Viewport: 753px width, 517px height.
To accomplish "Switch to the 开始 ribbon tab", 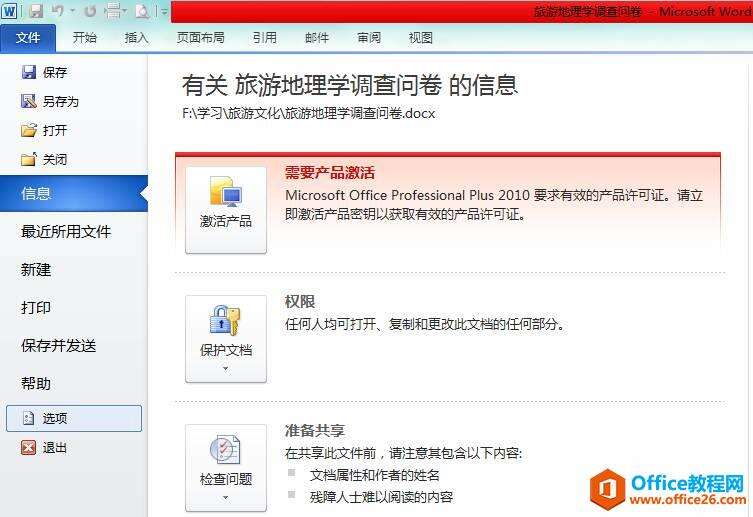I will click(x=85, y=38).
